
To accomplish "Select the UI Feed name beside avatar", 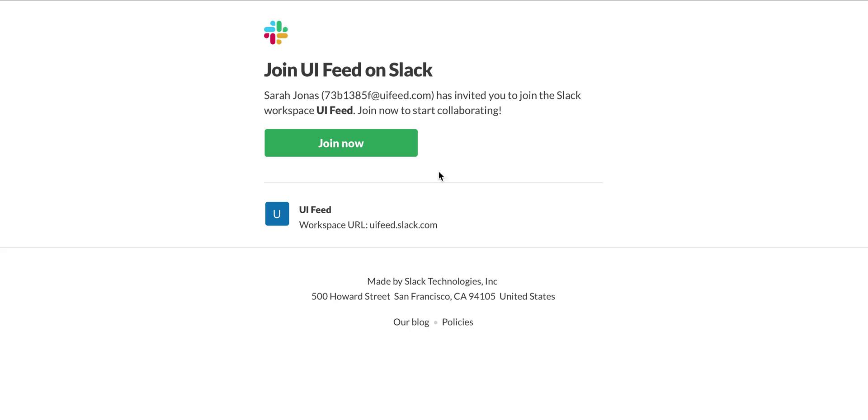I will click(315, 210).
